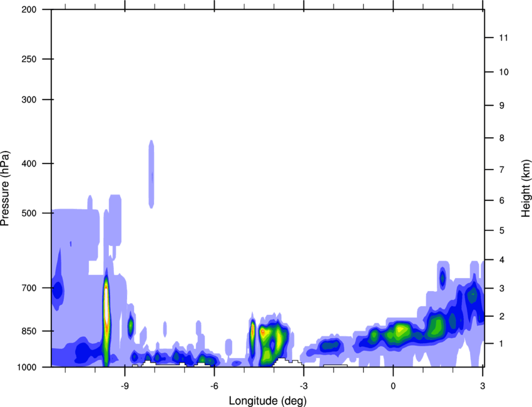The image size is (532, 407).
Task: Click the 4 km height tick label
Action: (502, 260)
